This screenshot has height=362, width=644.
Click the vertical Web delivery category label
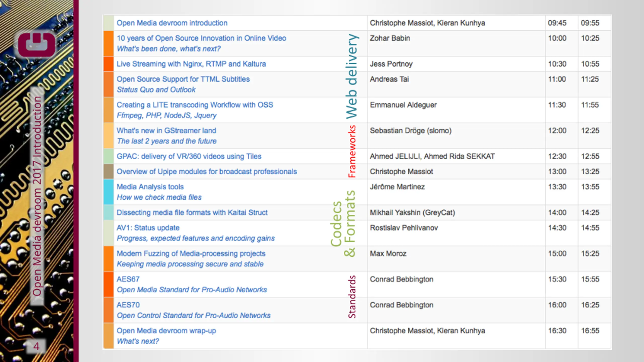point(352,76)
